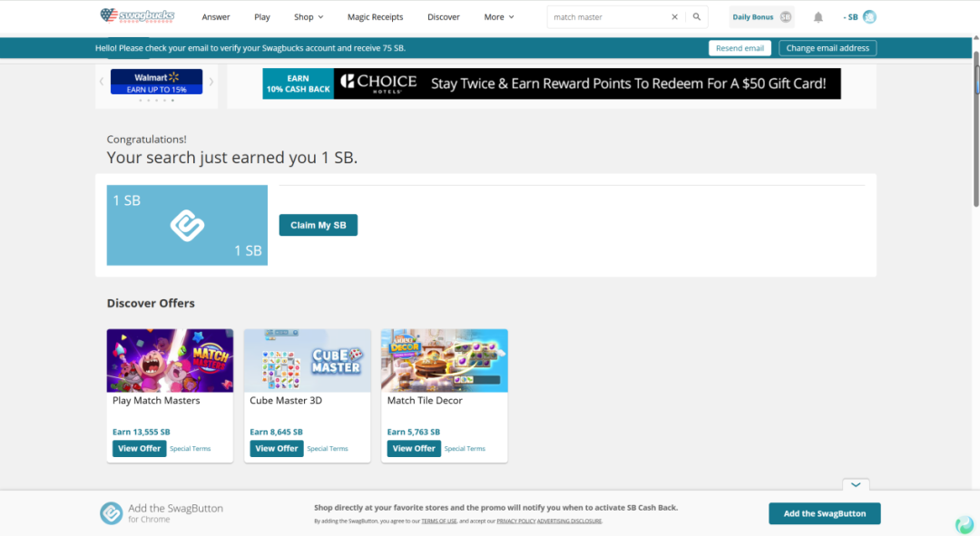Click Resend email button
The width and height of the screenshot is (980, 536).
pos(740,48)
